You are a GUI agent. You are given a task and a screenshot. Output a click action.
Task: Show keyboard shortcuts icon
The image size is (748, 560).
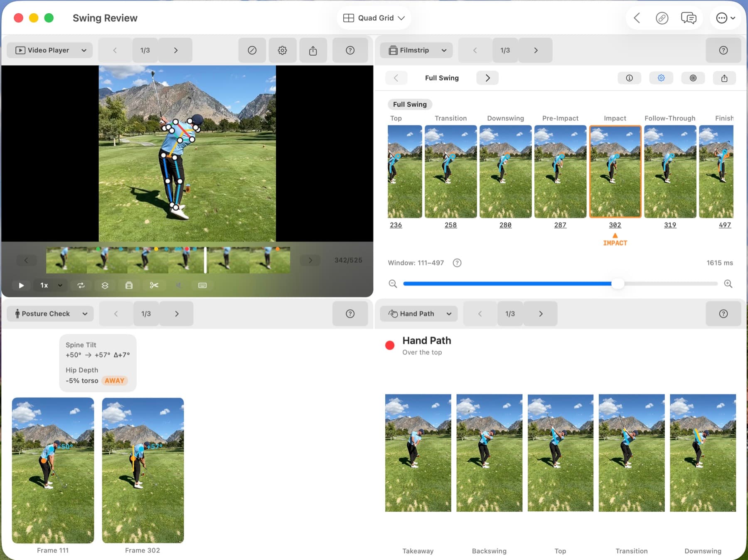(x=202, y=285)
